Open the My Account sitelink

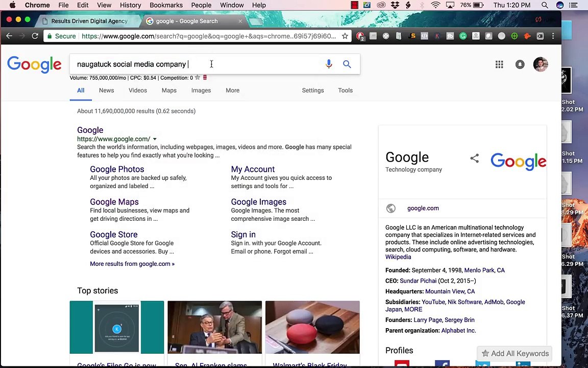click(253, 169)
